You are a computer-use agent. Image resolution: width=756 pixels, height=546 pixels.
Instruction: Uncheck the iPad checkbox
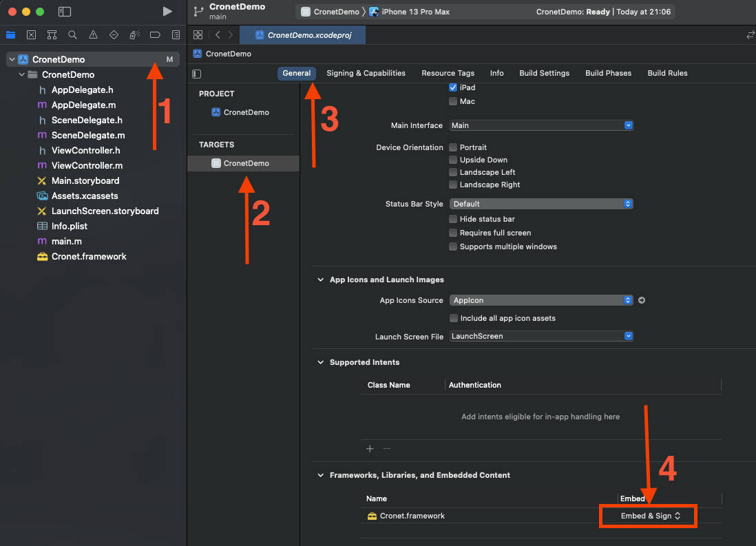tap(453, 87)
